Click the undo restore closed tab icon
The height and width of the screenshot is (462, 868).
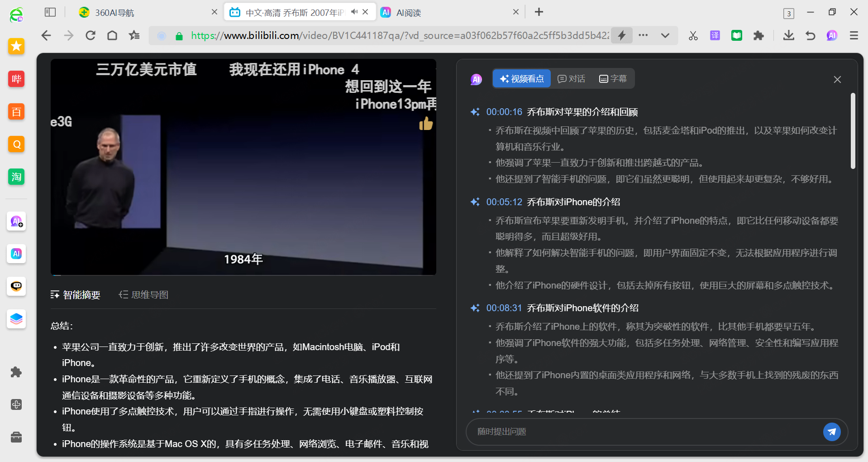coord(811,35)
